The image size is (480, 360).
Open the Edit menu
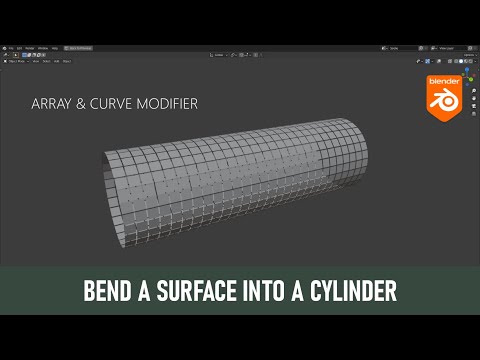(x=19, y=48)
